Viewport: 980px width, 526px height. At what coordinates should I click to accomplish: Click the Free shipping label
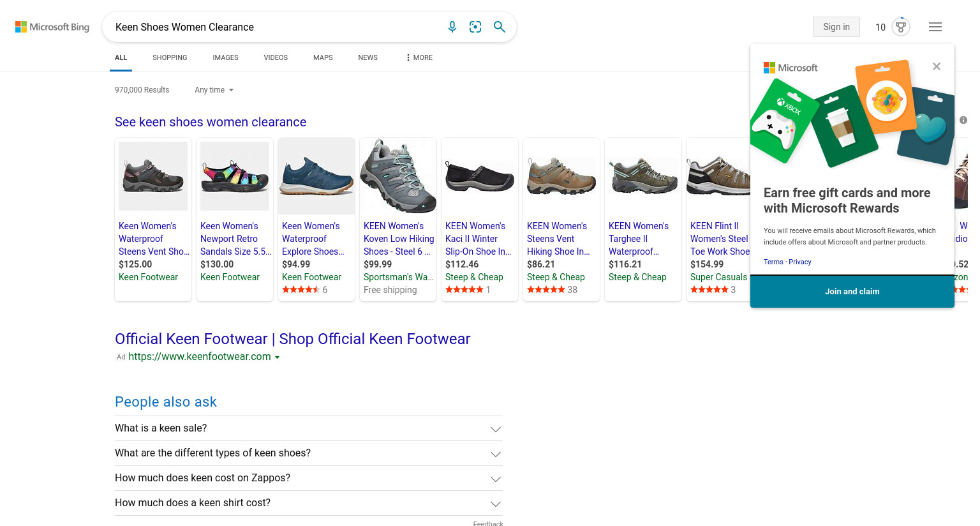390,290
